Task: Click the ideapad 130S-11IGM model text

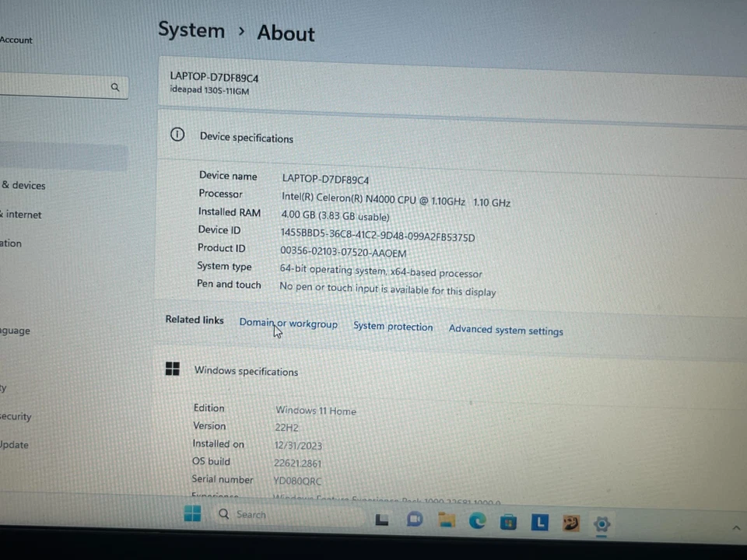Action: click(x=209, y=90)
